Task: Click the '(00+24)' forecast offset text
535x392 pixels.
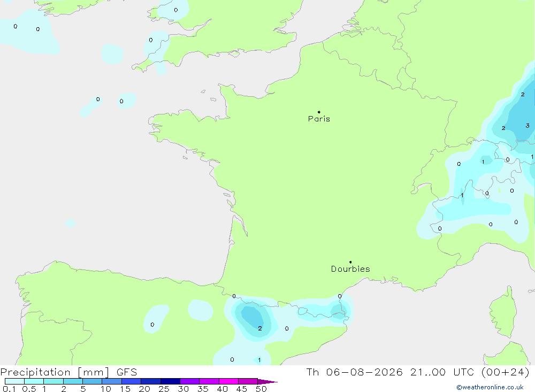Action: tap(506, 372)
